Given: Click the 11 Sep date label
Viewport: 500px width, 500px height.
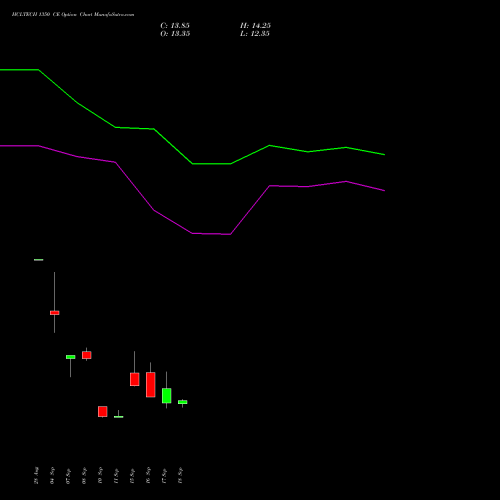Looking at the screenshot, I should pos(116,475).
